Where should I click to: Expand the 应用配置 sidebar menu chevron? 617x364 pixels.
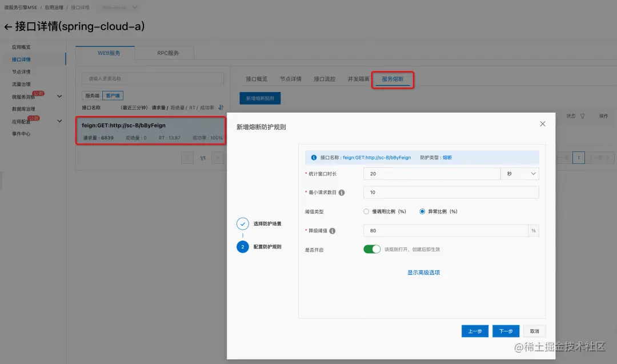pyautogui.click(x=59, y=121)
